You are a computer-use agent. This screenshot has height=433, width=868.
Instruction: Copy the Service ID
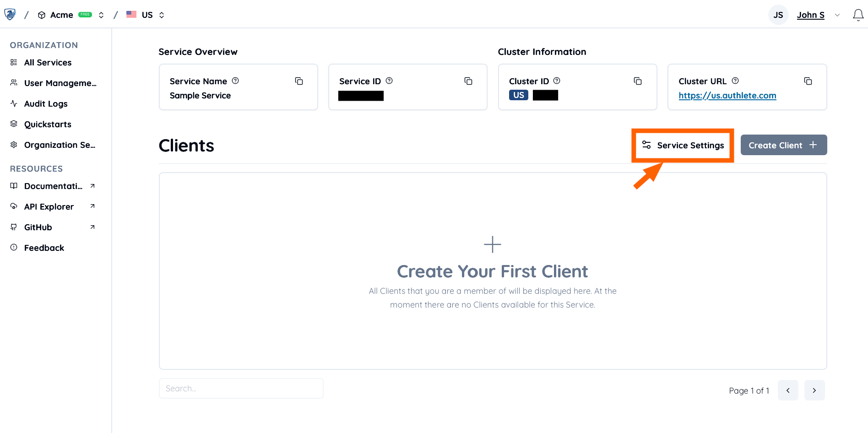point(468,81)
